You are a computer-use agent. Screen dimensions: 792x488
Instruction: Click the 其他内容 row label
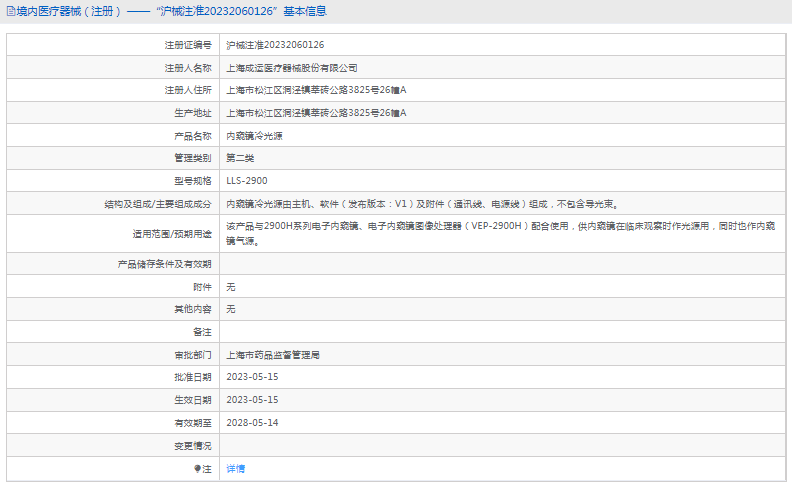(193, 309)
